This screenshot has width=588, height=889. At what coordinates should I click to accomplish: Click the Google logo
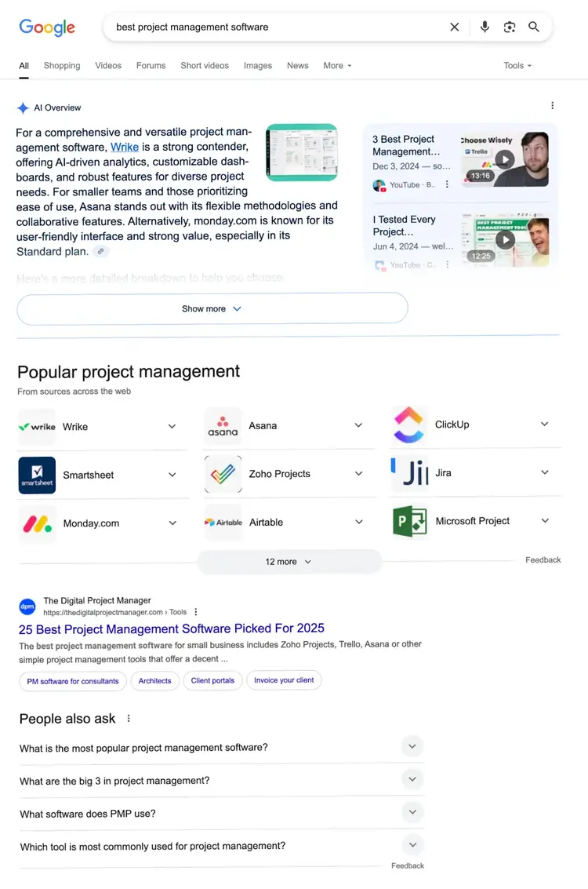(47, 27)
